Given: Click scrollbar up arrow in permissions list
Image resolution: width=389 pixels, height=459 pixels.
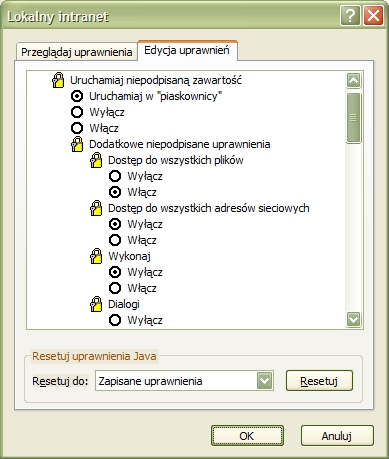Looking at the screenshot, I should pyautogui.click(x=353, y=80).
